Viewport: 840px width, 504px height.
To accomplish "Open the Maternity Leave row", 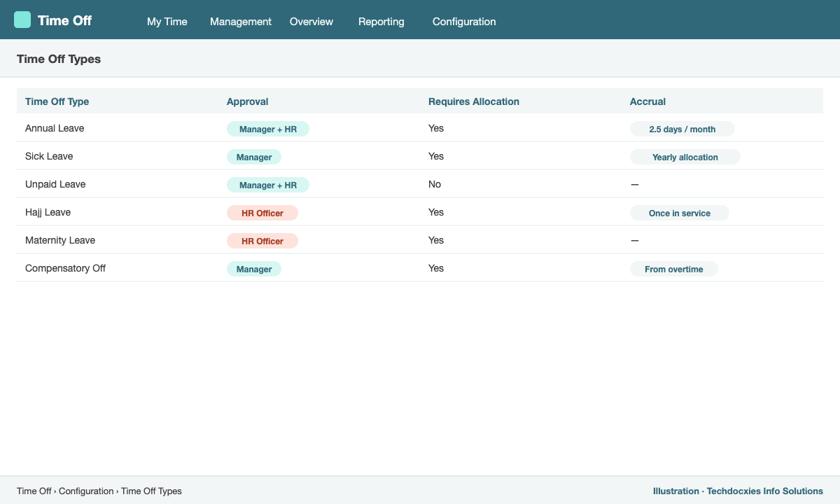I will pos(420,240).
